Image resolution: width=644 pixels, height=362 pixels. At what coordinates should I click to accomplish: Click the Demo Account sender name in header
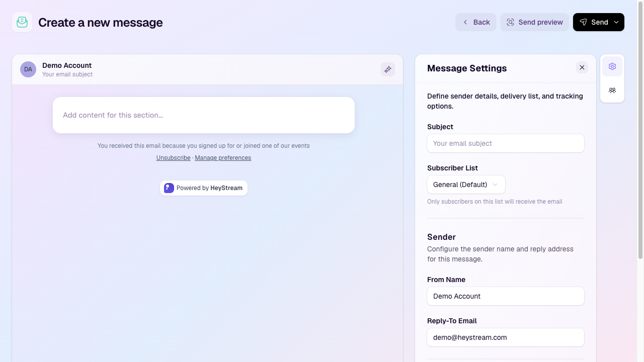tap(67, 65)
